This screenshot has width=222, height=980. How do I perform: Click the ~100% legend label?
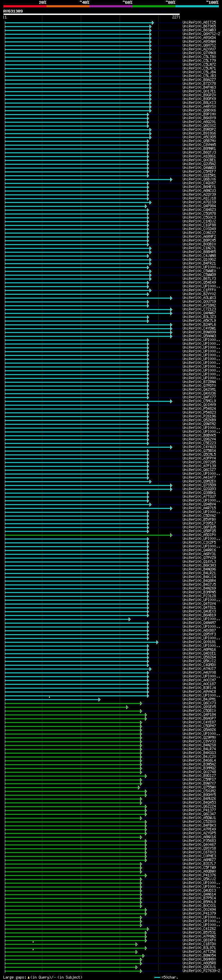[213, 2]
